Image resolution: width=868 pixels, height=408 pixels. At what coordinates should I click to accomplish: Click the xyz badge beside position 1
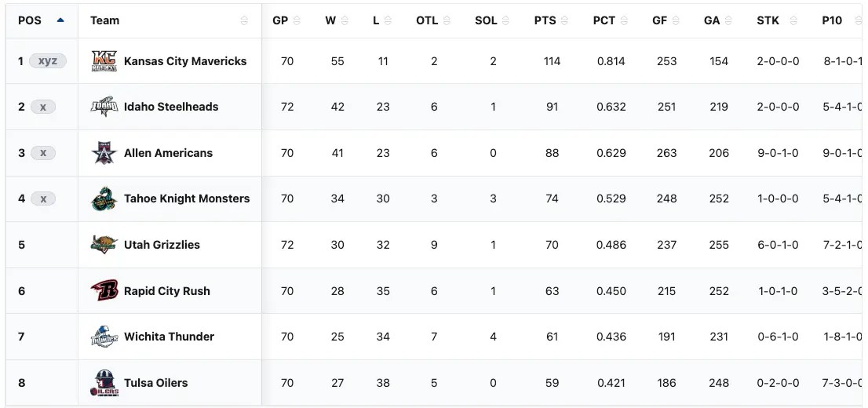click(x=48, y=61)
